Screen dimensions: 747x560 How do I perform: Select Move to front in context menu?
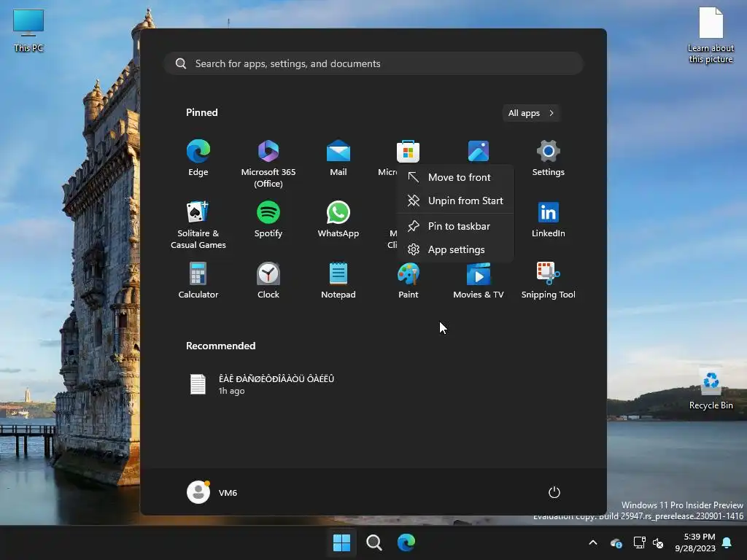455,177
